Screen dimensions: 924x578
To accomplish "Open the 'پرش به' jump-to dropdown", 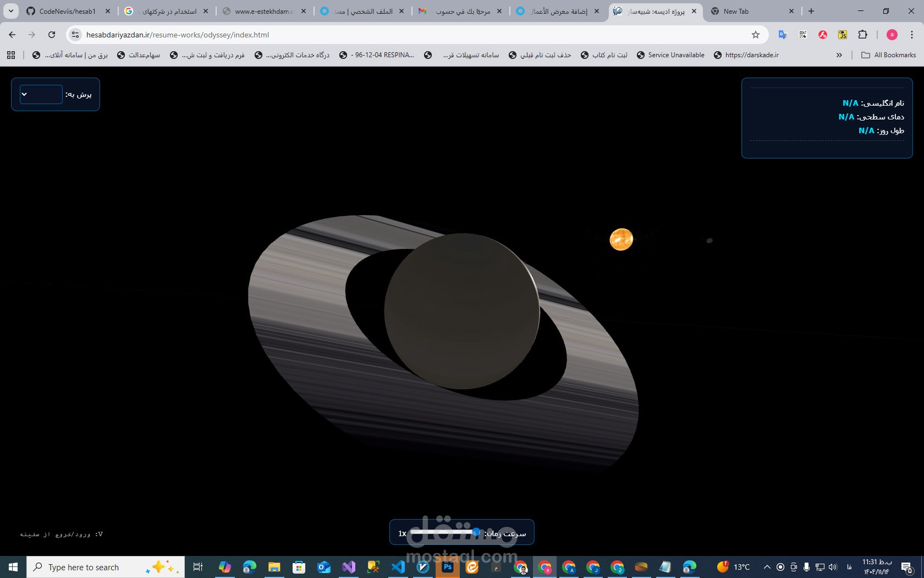I will 41,94.
